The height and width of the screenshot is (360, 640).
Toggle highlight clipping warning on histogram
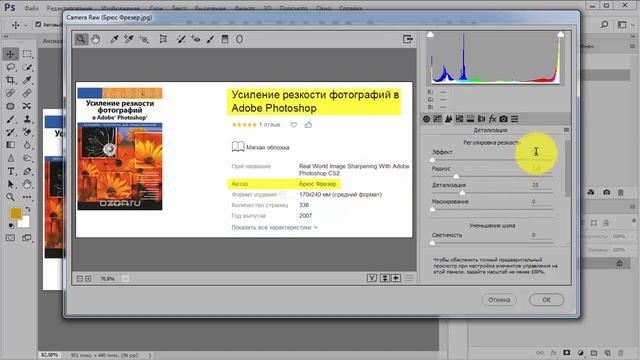click(x=561, y=35)
